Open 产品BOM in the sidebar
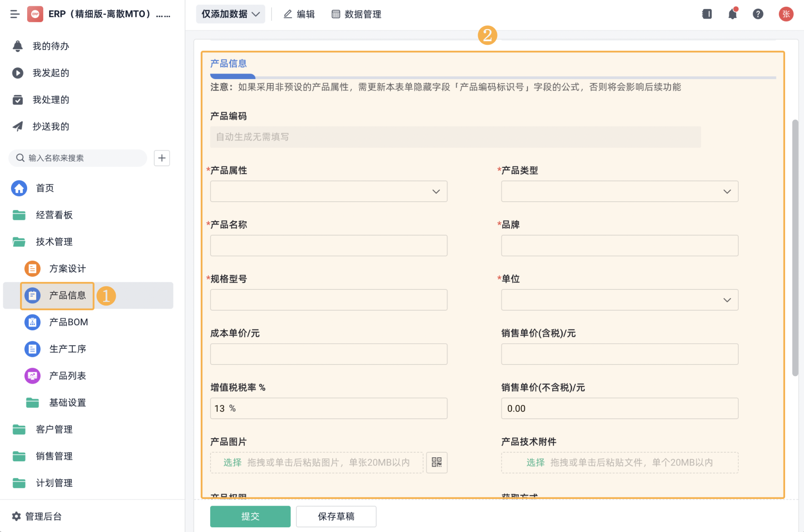Viewport: 804px width, 532px height. click(x=68, y=322)
